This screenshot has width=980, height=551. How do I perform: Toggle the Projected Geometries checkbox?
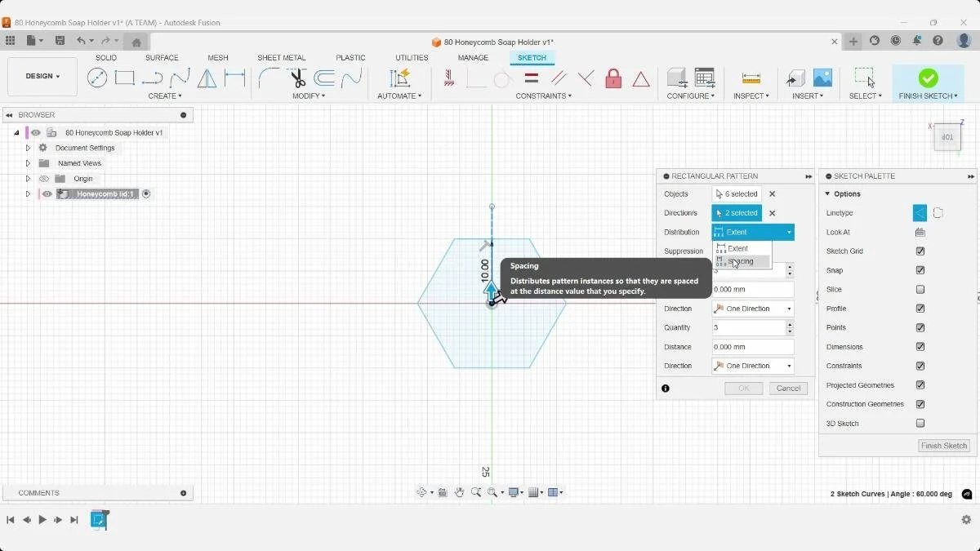920,385
